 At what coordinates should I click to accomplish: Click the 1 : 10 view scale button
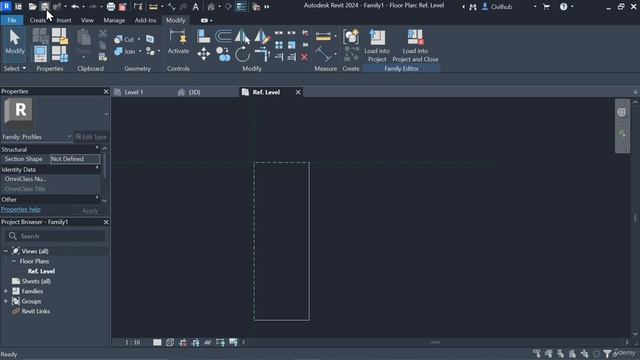pyautogui.click(x=132, y=342)
